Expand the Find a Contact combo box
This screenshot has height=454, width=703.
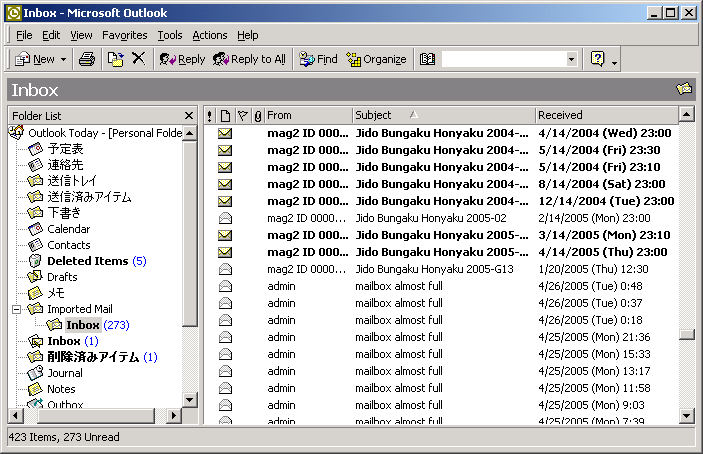[x=571, y=59]
